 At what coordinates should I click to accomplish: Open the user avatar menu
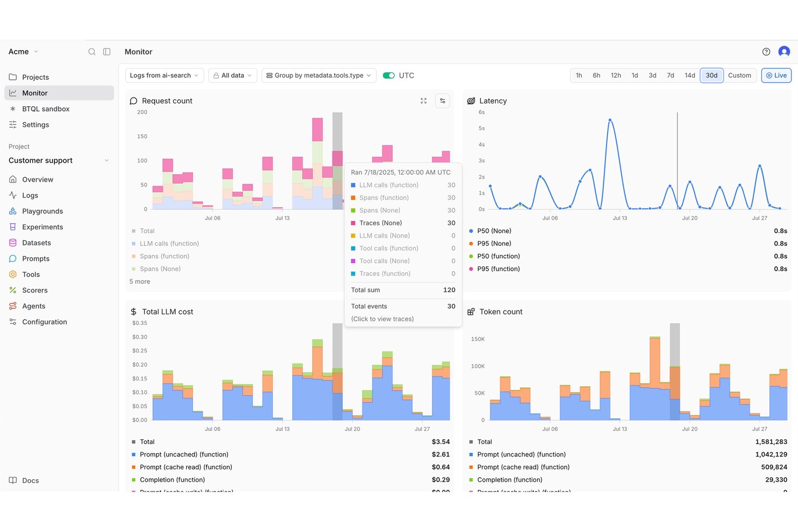coord(784,51)
